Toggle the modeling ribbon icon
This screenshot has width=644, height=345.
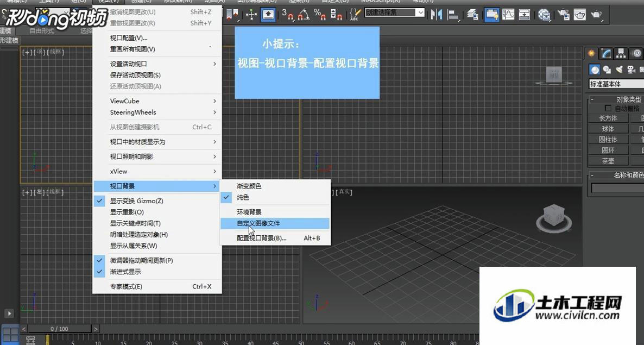pyautogui.click(x=491, y=15)
